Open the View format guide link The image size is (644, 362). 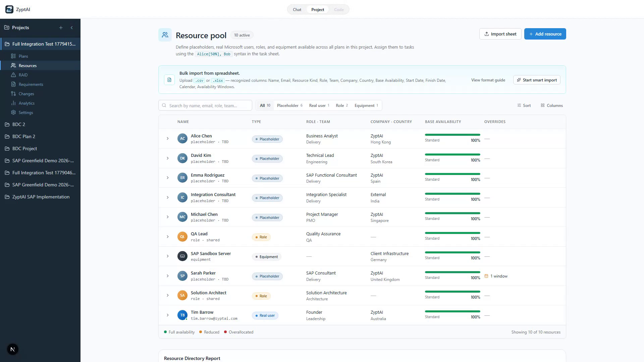point(488,80)
